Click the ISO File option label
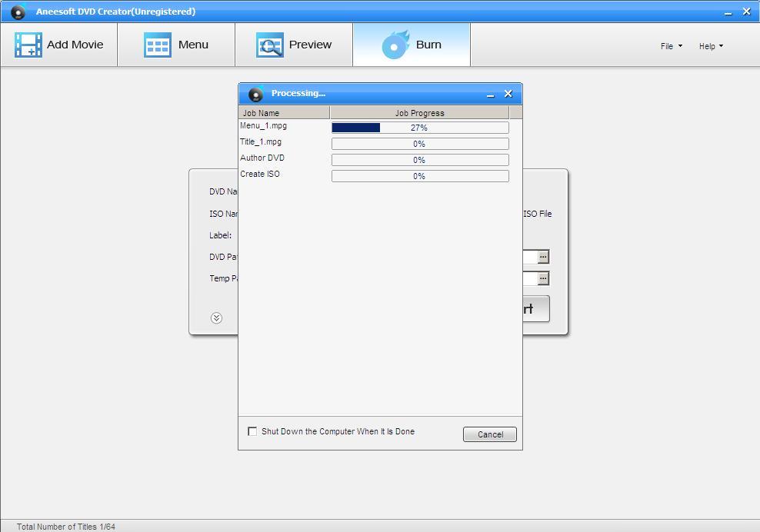 [x=538, y=214]
